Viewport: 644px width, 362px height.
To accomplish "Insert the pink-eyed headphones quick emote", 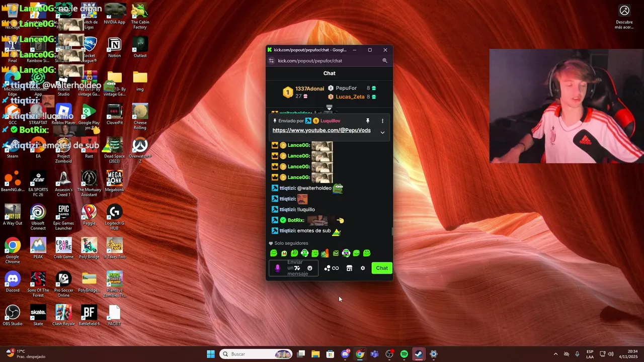I will coord(346,253).
